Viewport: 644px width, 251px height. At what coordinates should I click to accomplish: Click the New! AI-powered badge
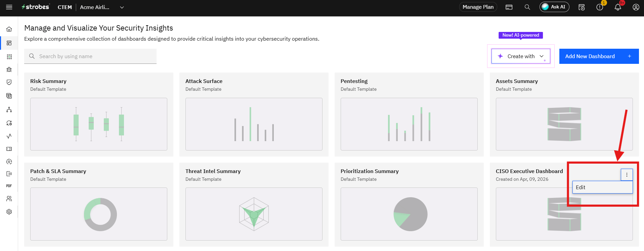click(521, 35)
